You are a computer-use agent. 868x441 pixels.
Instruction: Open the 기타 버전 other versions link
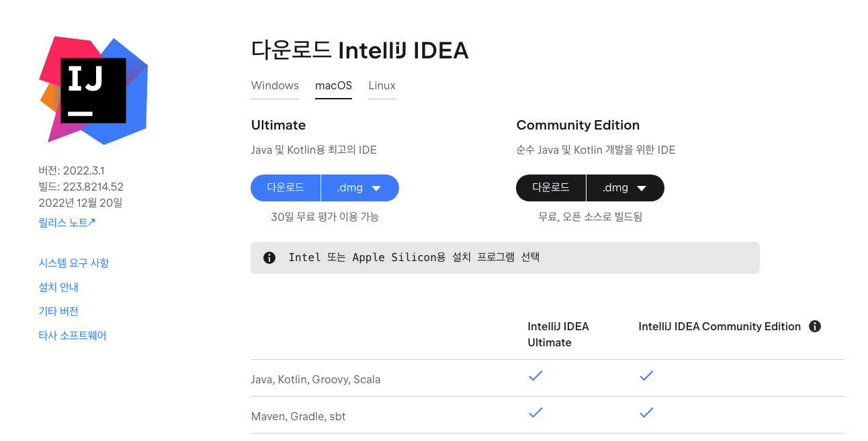pyautogui.click(x=59, y=311)
